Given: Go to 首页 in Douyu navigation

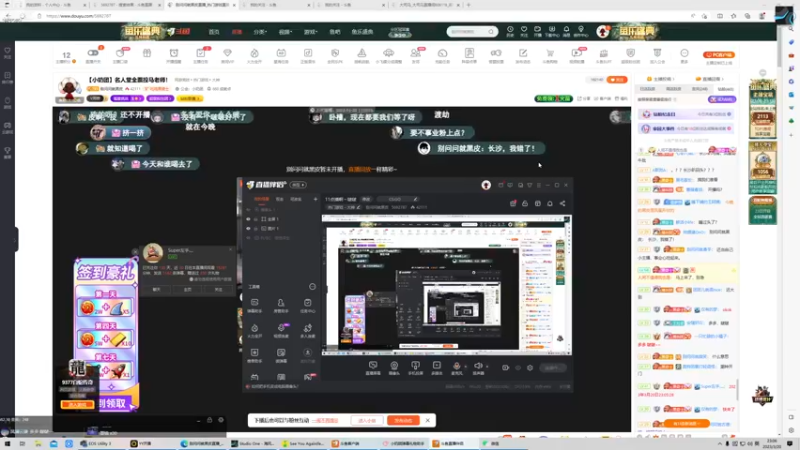Looking at the screenshot, I should click(x=214, y=32).
